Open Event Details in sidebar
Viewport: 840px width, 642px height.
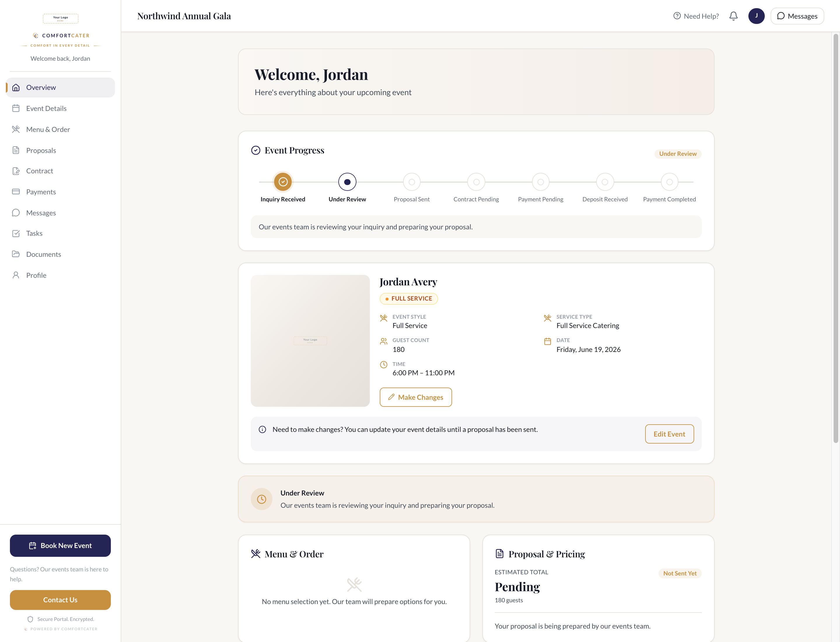point(60,108)
